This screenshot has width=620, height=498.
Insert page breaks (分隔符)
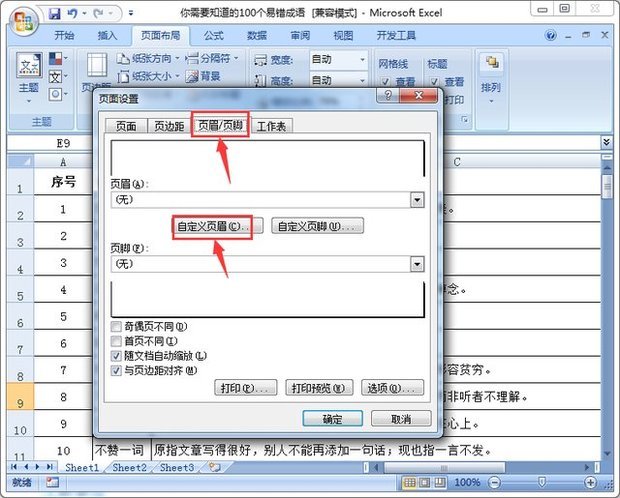coord(212,59)
